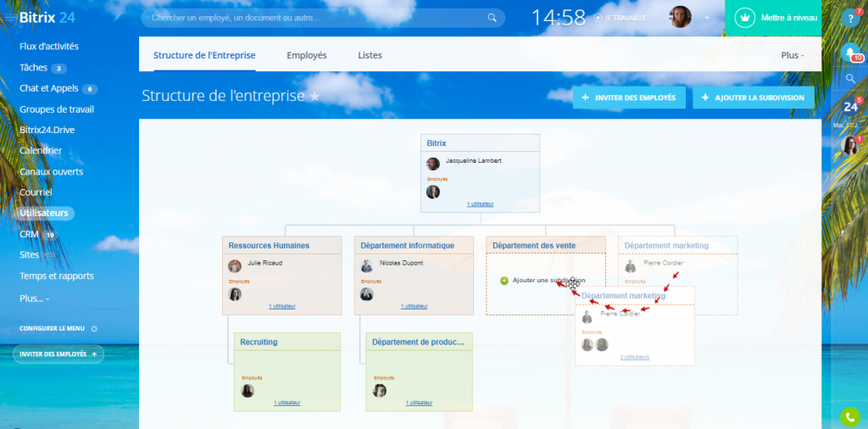
Task: Click the green phone call button
Action: point(849,417)
